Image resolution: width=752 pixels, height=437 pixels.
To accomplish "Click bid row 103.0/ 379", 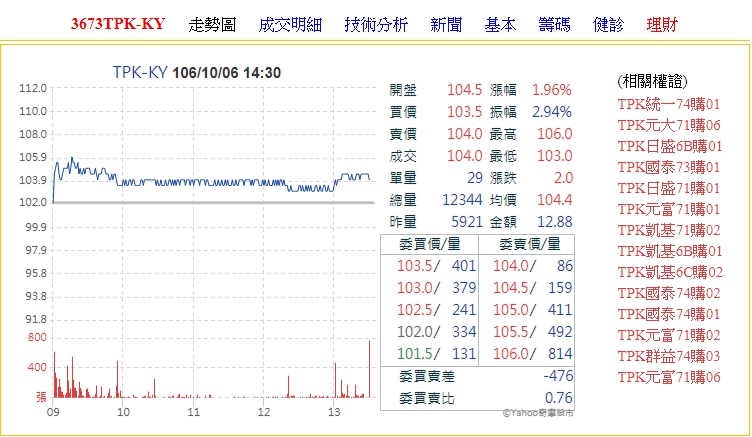I will (x=436, y=288).
